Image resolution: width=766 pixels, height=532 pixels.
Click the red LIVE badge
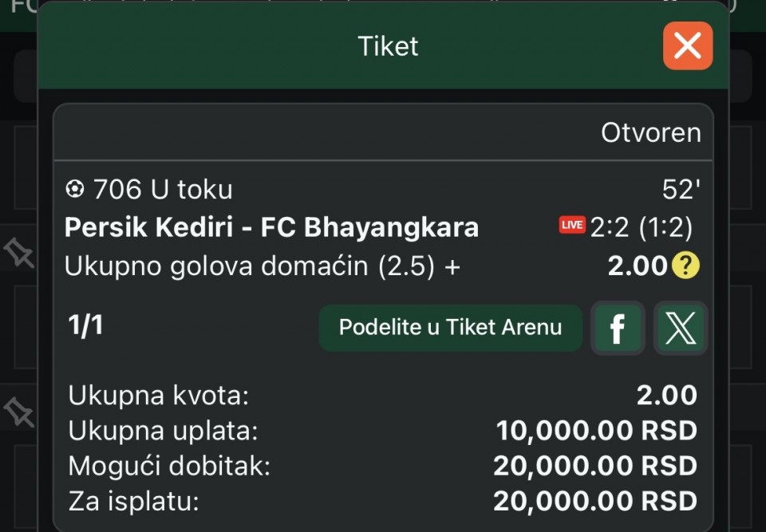[x=572, y=226]
